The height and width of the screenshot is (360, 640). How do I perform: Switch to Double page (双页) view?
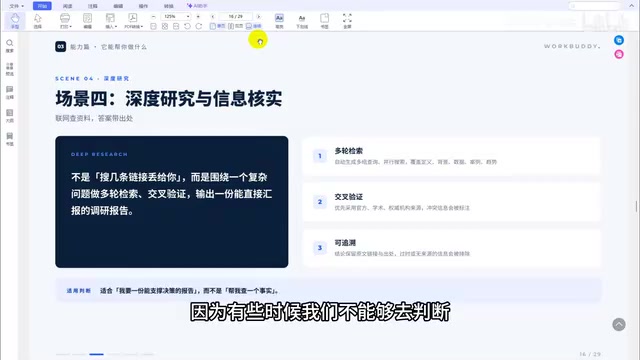click(236, 26)
